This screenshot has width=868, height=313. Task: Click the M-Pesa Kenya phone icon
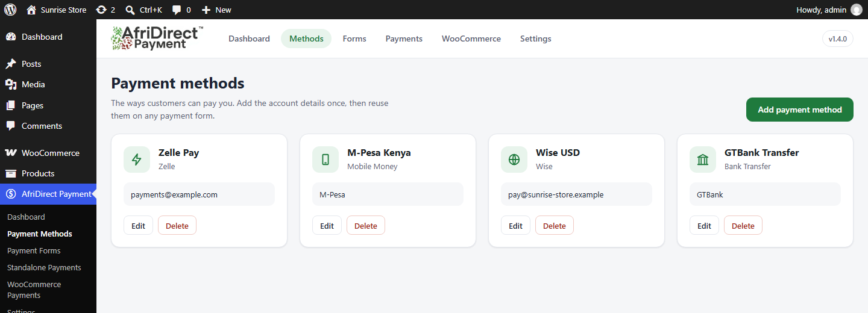tap(325, 160)
